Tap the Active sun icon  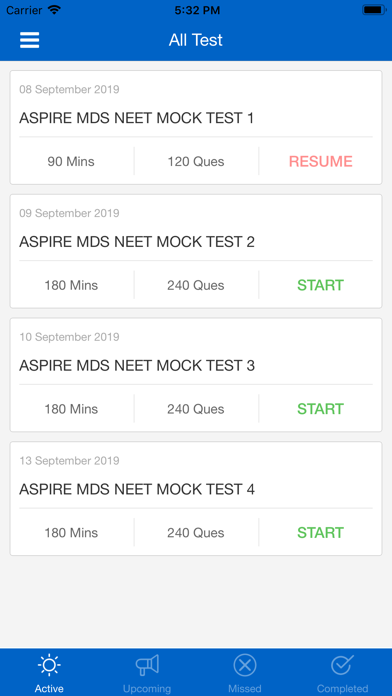(x=49, y=665)
